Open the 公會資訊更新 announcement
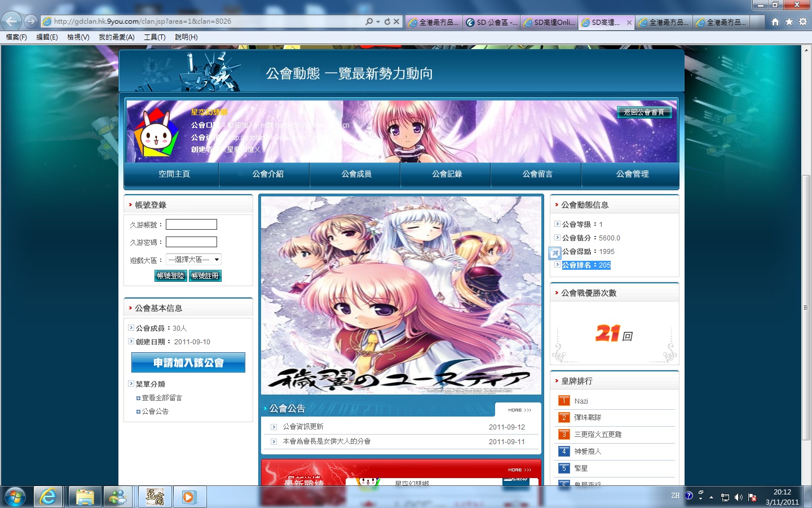This screenshot has width=812, height=508. point(303,427)
